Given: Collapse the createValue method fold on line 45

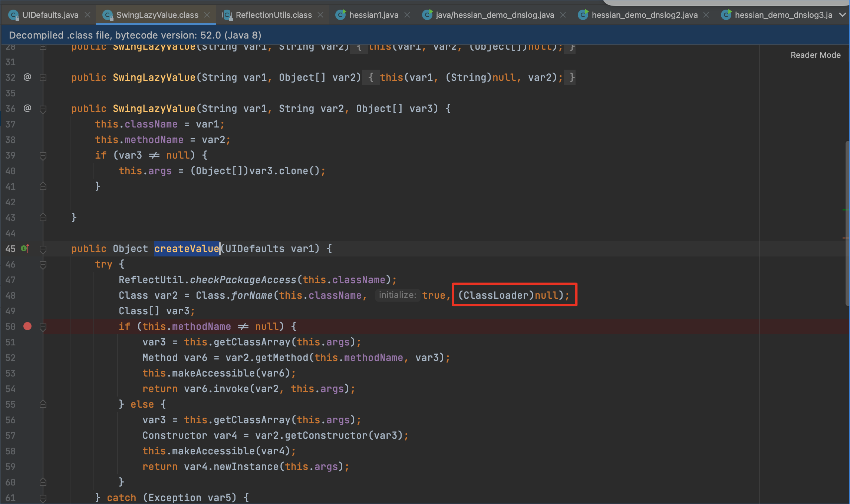Looking at the screenshot, I should click(43, 249).
